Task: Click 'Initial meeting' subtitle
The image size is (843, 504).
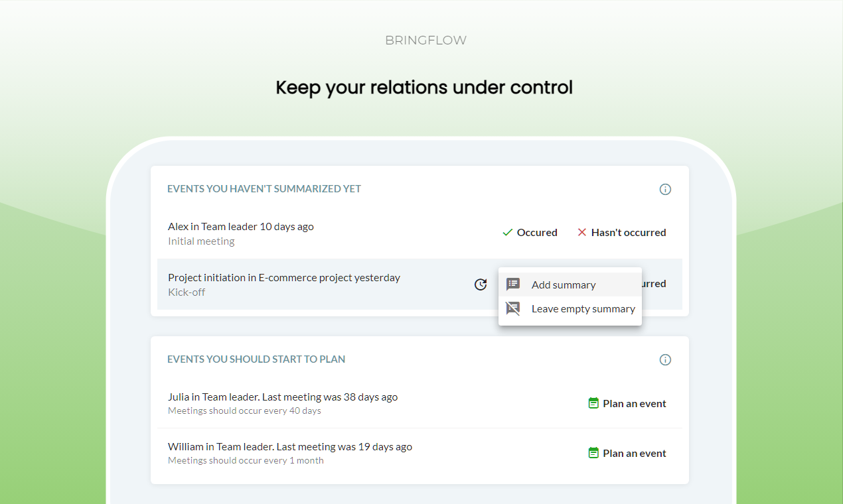Action: (201, 241)
